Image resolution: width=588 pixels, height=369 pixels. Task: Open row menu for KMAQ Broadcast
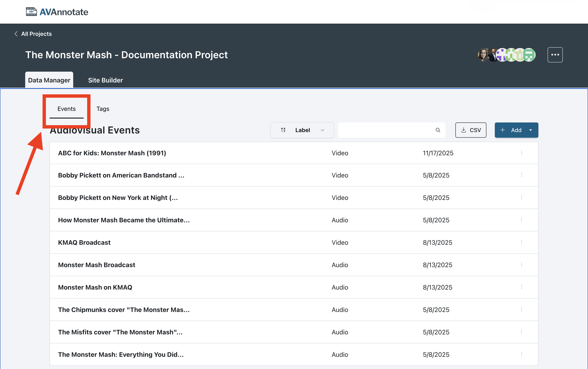tap(521, 242)
